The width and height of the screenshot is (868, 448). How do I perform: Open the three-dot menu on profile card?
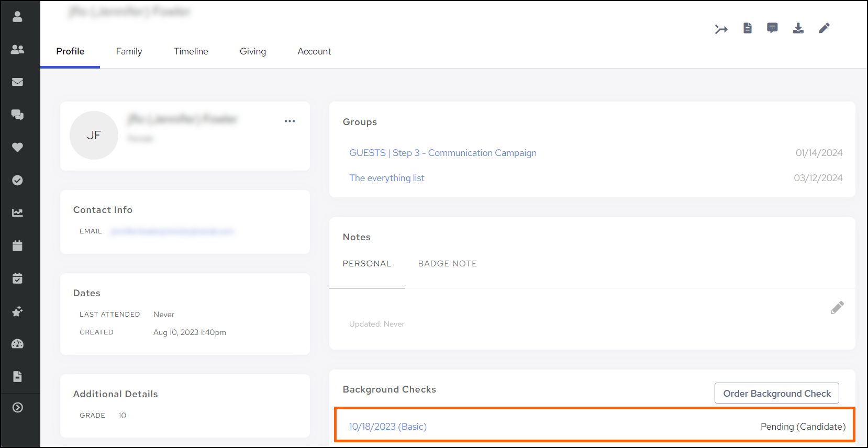290,121
